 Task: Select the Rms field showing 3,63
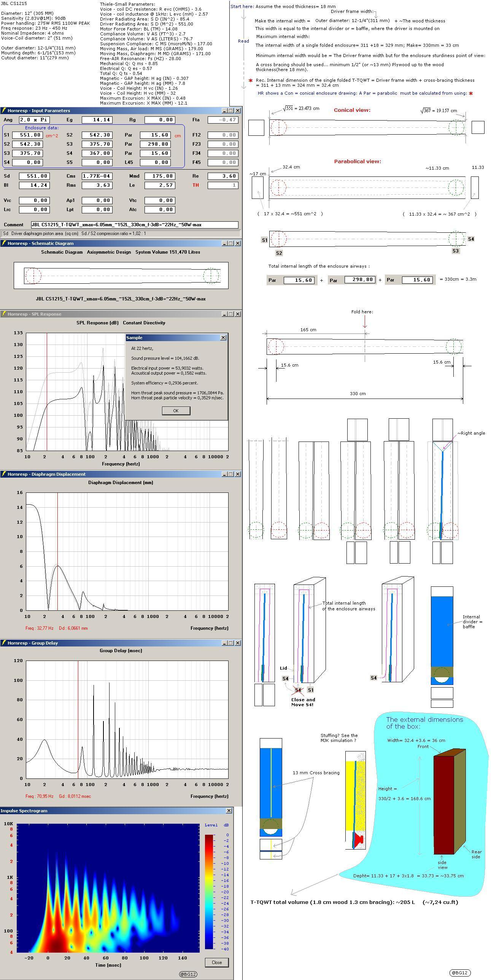pos(97,185)
